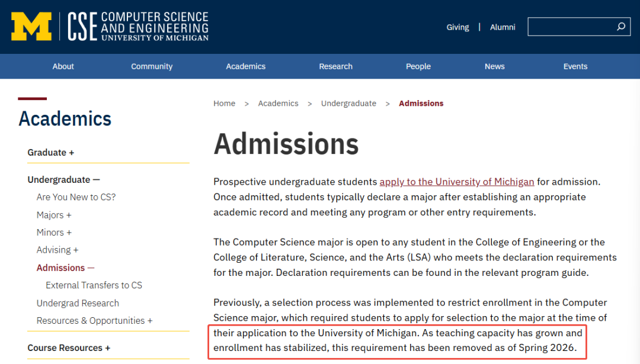Click the University of Michigan block M logo

pyautogui.click(x=31, y=27)
